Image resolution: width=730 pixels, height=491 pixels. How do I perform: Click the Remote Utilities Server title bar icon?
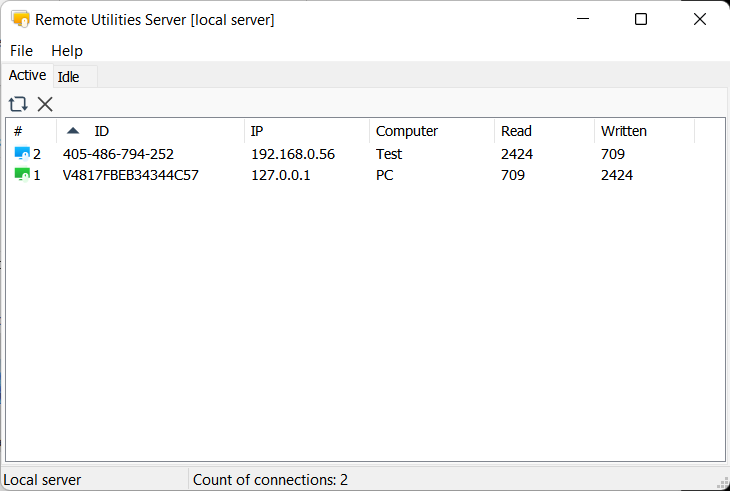coord(20,19)
